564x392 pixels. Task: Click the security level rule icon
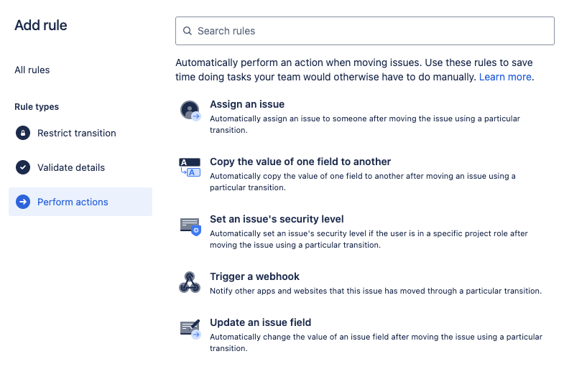click(190, 225)
